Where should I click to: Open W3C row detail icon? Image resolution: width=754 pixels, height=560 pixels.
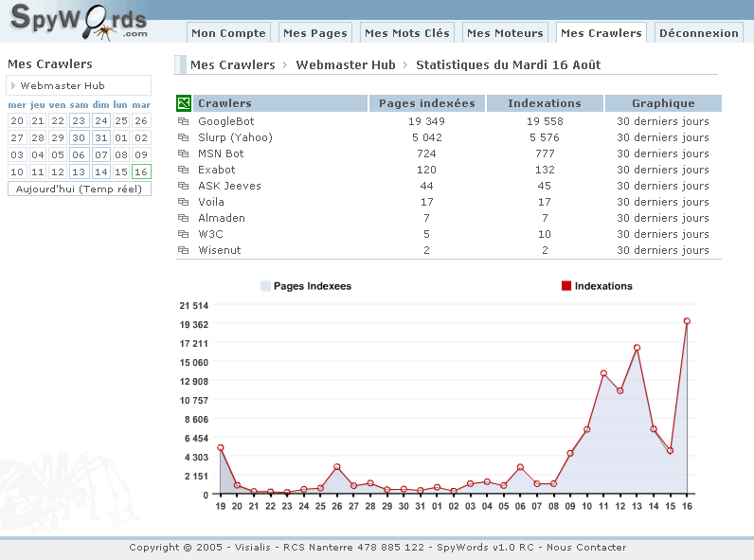tap(183, 234)
